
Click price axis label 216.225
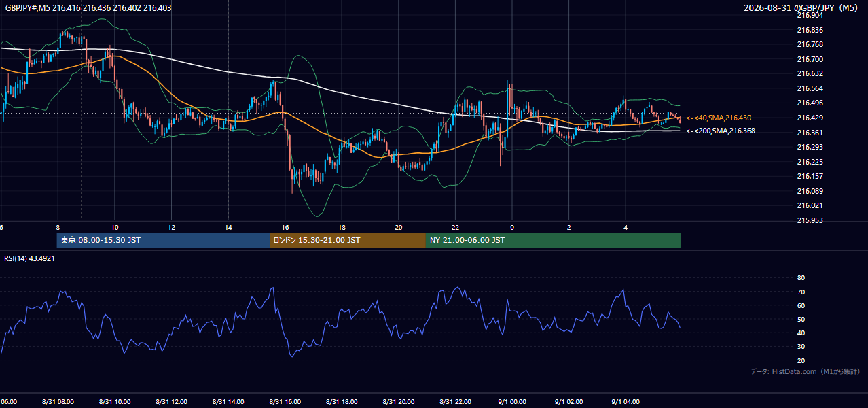810,162
